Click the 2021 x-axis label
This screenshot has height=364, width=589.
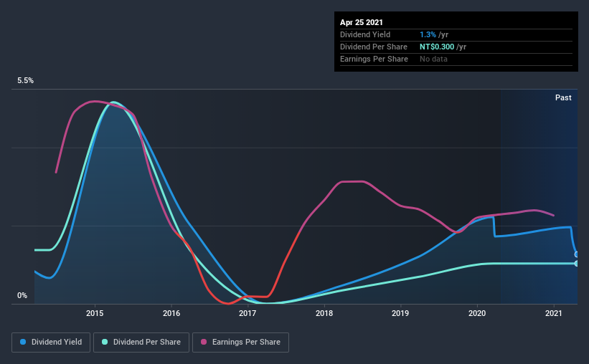(x=554, y=313)
